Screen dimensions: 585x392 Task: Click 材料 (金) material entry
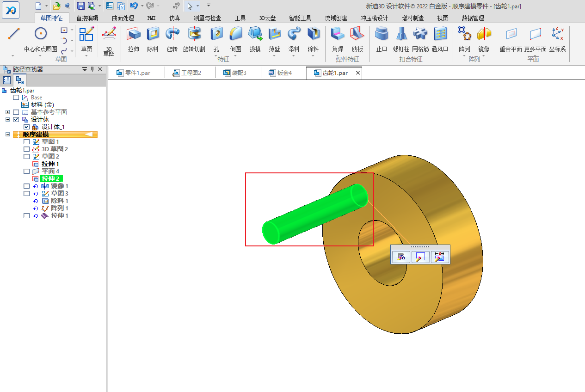[x=42, y=105]
